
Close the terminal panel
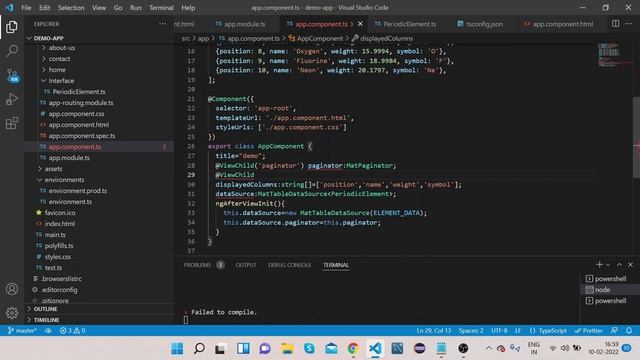click(x=630, y=264)
